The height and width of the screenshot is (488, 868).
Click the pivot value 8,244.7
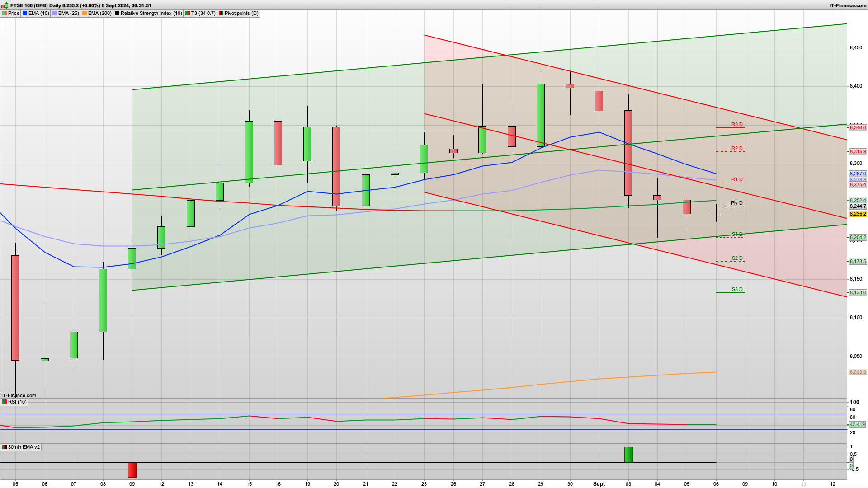[x=858, y=206]
